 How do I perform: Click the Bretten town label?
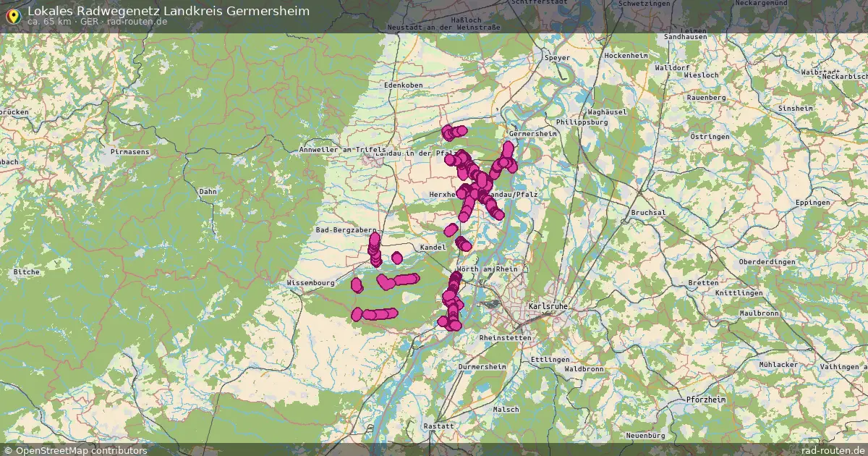tap(703, 282)
